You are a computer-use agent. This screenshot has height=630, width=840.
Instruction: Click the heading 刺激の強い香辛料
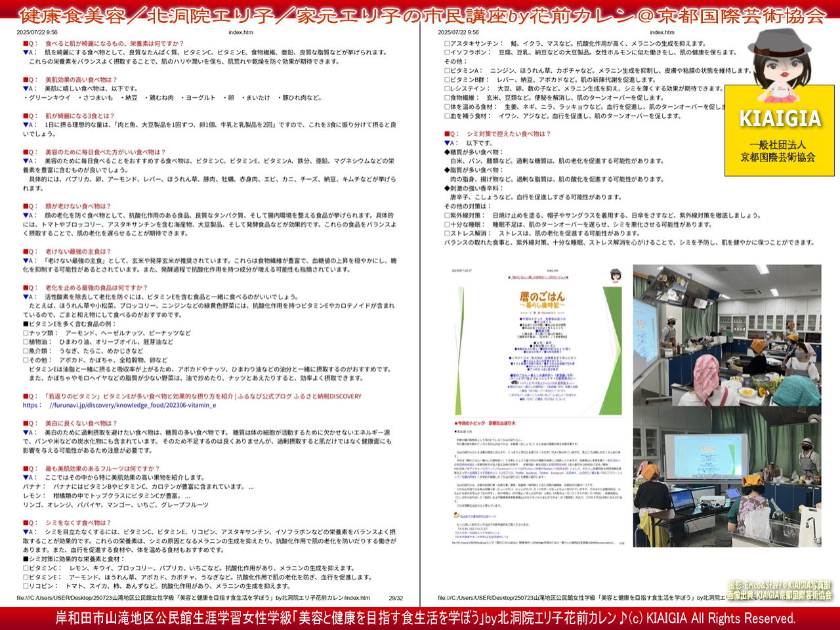point(473,188)
